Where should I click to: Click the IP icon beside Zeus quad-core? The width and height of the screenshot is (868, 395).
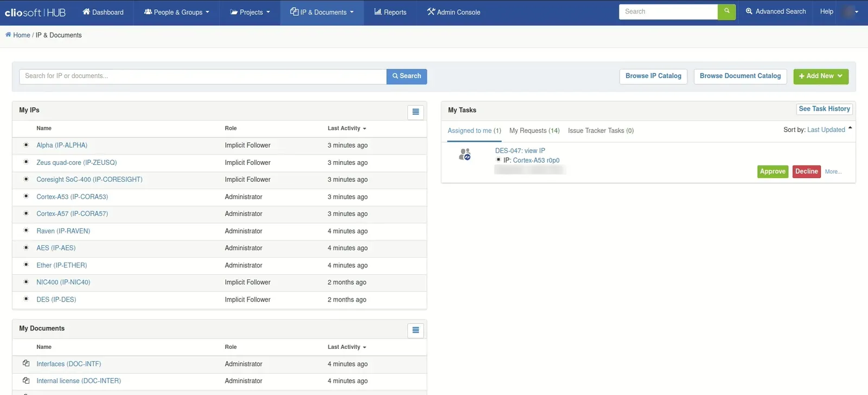click(26, 162)
